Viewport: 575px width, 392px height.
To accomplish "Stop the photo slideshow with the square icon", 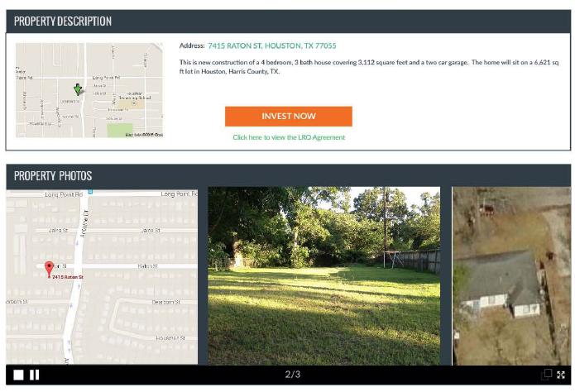I will pos(18,375).
